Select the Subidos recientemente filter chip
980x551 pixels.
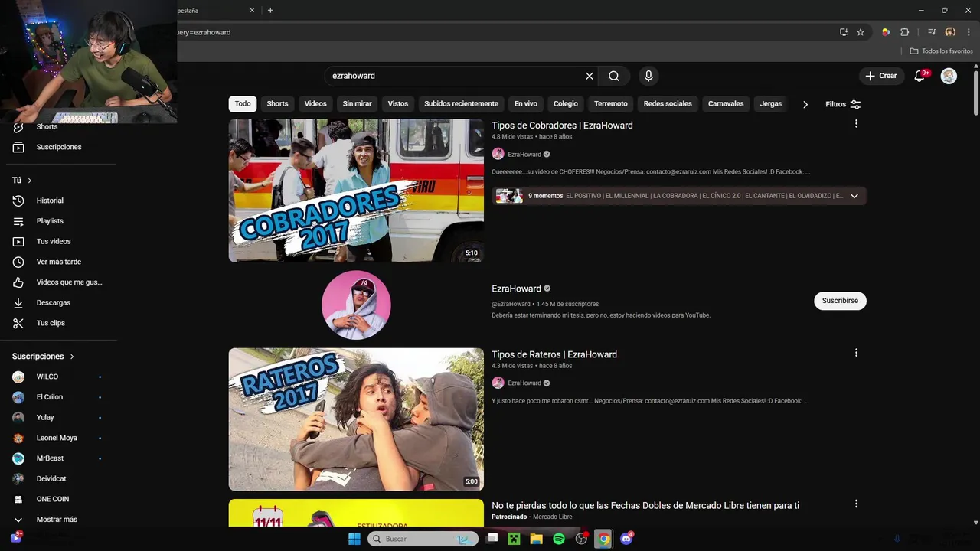[x=462, y=104]
